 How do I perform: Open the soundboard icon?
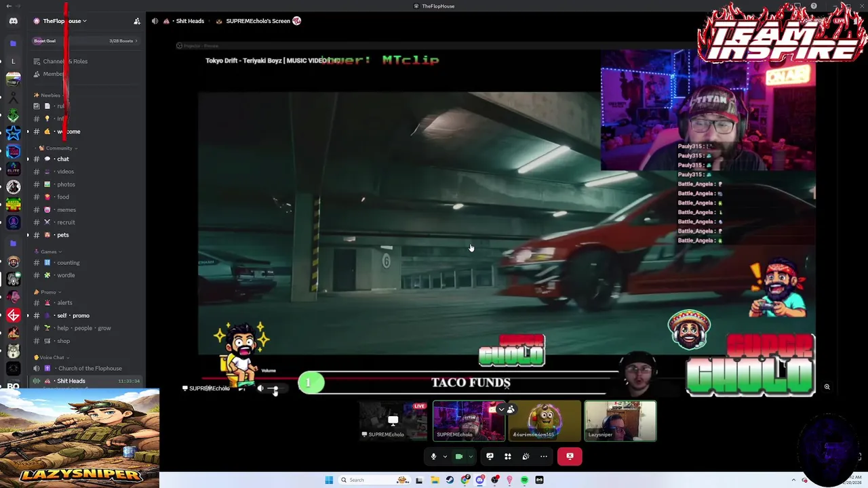526,456
